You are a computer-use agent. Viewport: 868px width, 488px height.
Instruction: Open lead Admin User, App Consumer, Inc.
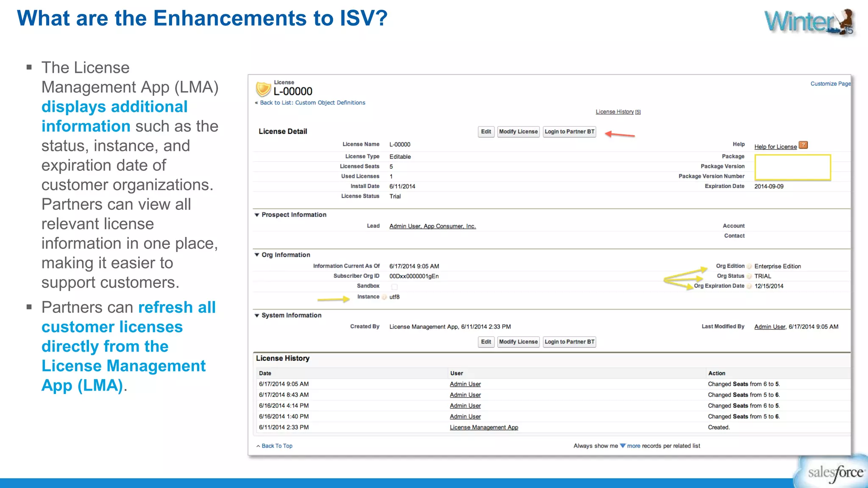point(433,226)
